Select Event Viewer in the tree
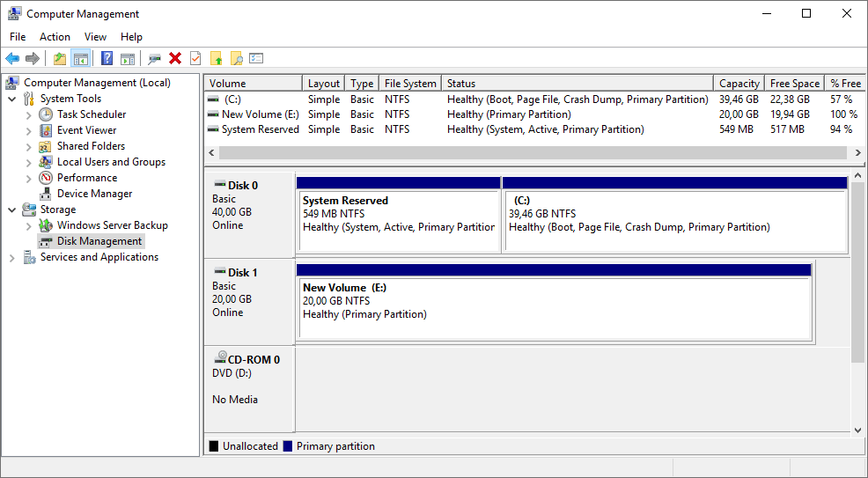 click(x=86, y=130)
